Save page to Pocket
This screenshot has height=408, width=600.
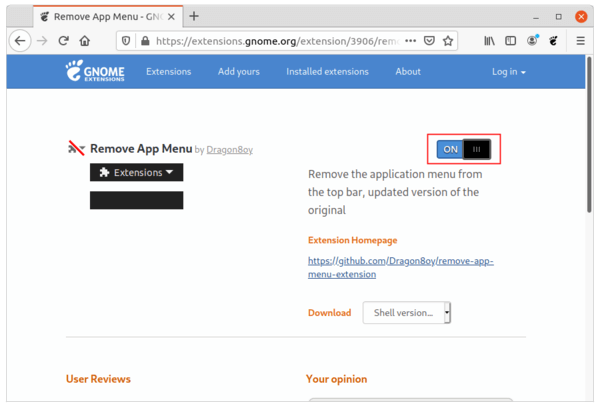(429, 41)
